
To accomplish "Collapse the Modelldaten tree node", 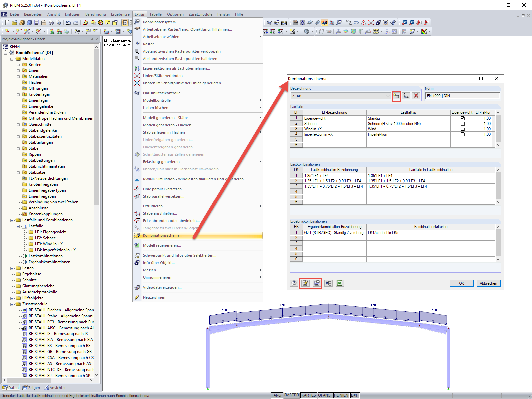I will coord(12,59).
